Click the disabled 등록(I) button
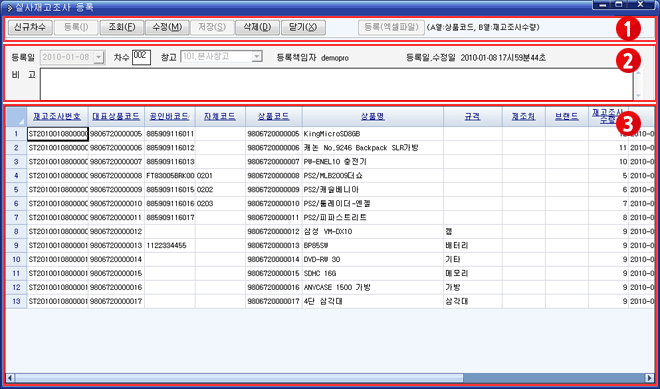The width and height of the screenshot is (660, 389). point(76,27)
